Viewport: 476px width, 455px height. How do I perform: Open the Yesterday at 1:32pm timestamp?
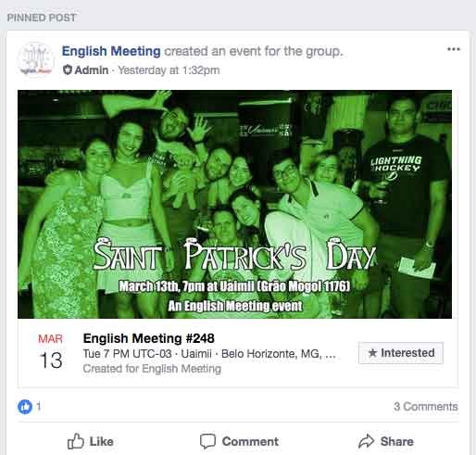[x=169, y=70]
